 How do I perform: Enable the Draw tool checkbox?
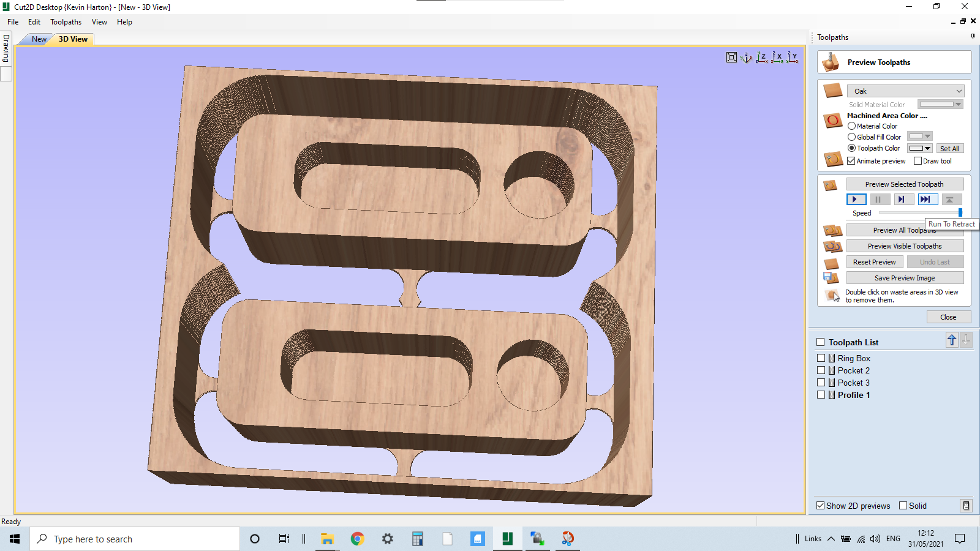click(x=918, y=160)
